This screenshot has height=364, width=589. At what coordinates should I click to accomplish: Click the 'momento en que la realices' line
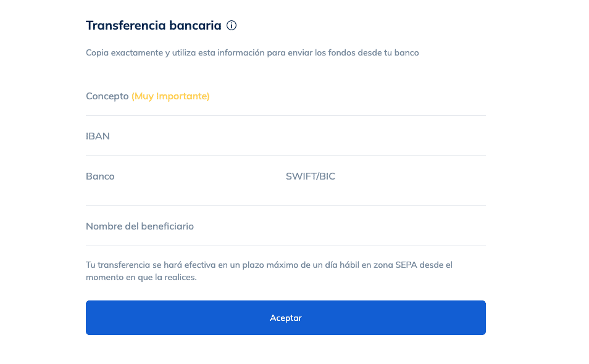141,278
